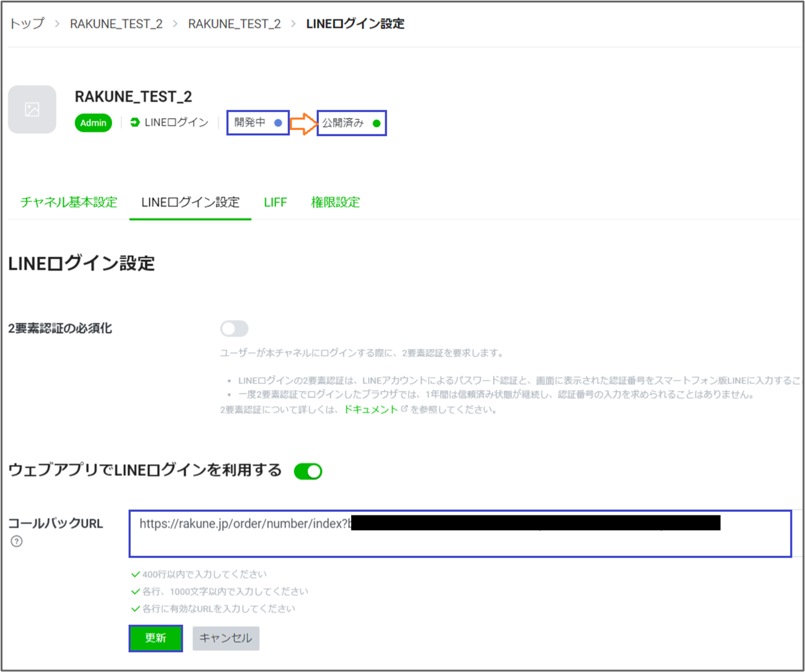
Task: Enable the 2要素認証の必須化 toggle
Action: (234, 329)
